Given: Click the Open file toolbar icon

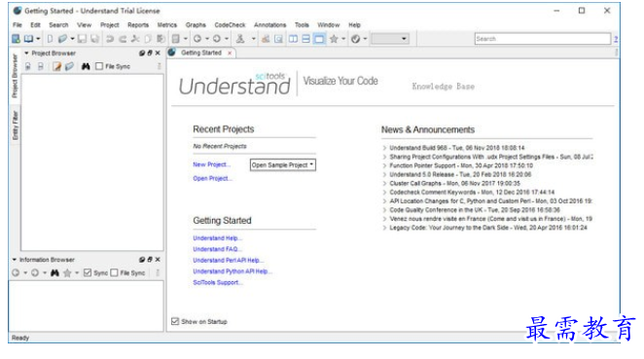Looking at the screenshot, I should (62, 39).
